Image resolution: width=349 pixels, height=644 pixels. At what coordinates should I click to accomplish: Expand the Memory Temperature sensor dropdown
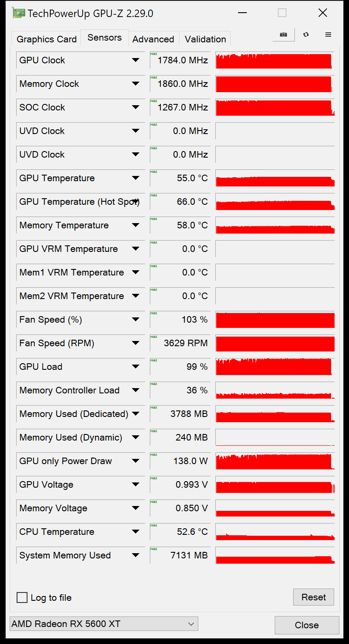coord(135,225)
